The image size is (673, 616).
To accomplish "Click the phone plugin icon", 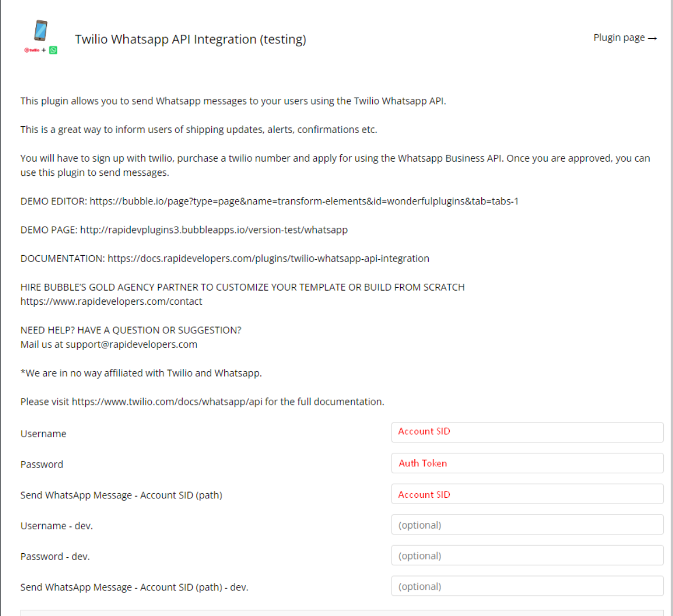I will [x=40, y=31].
